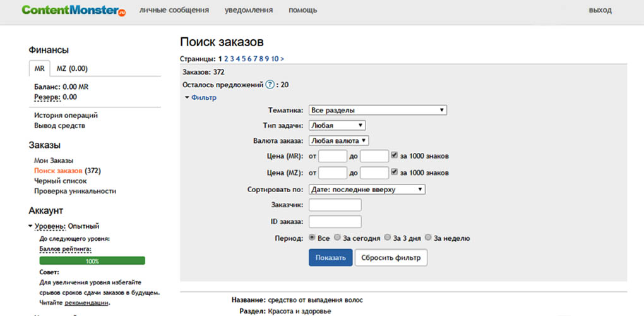Click the Резерв label

47,97
